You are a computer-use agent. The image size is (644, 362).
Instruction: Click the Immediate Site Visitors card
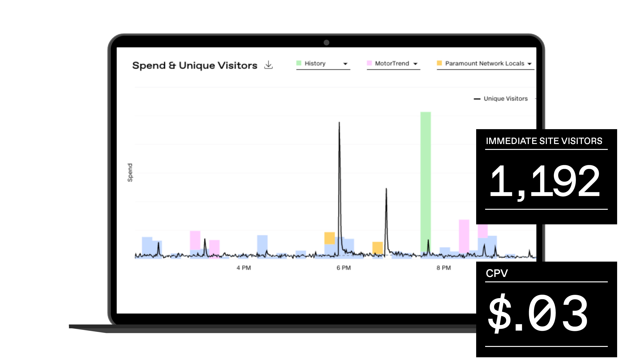coord(546,177)
